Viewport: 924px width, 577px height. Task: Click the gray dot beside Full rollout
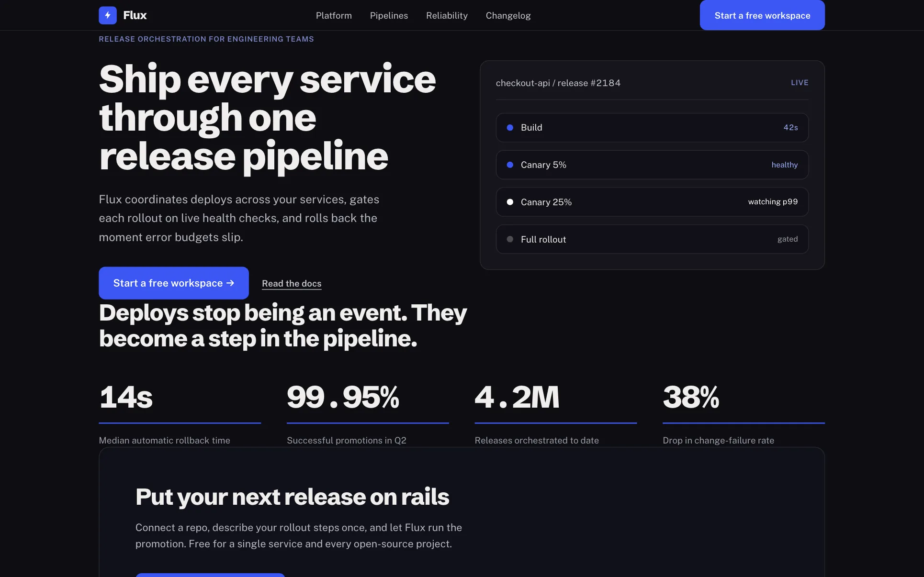(510, 239)
